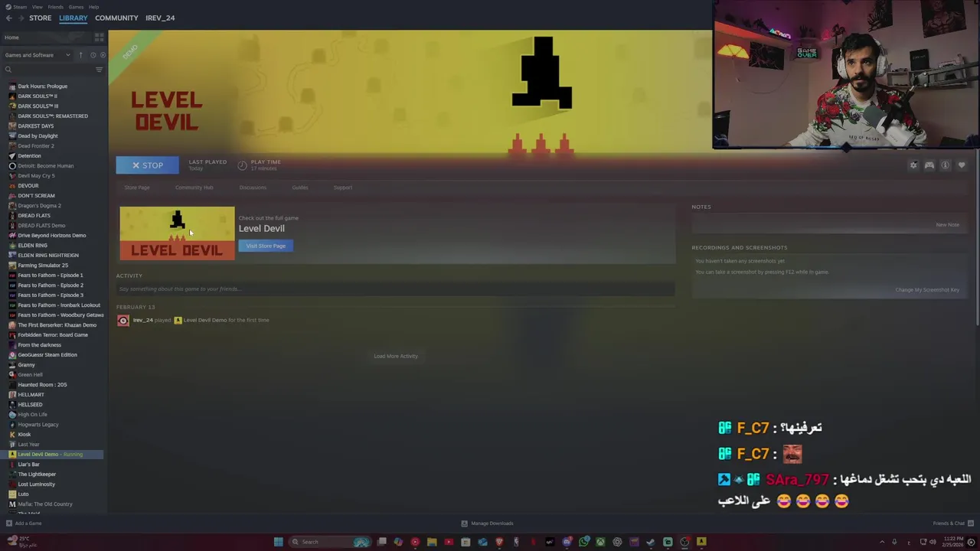Stop the running Level Devil game
The height and width of the screenshot is (551, 980).
[x=147, y=165]
